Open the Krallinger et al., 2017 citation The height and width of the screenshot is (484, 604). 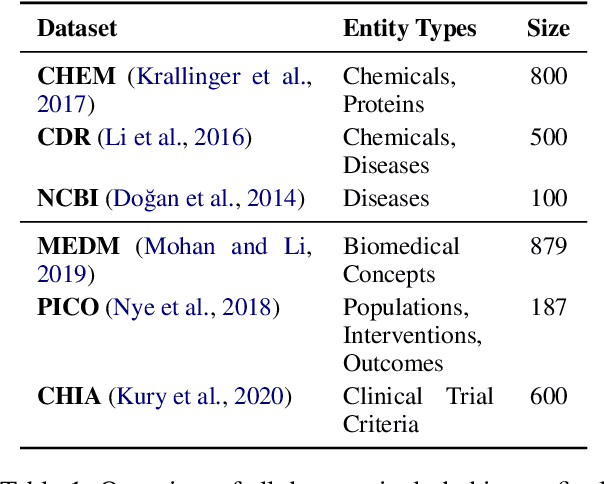tap(222, 76)
